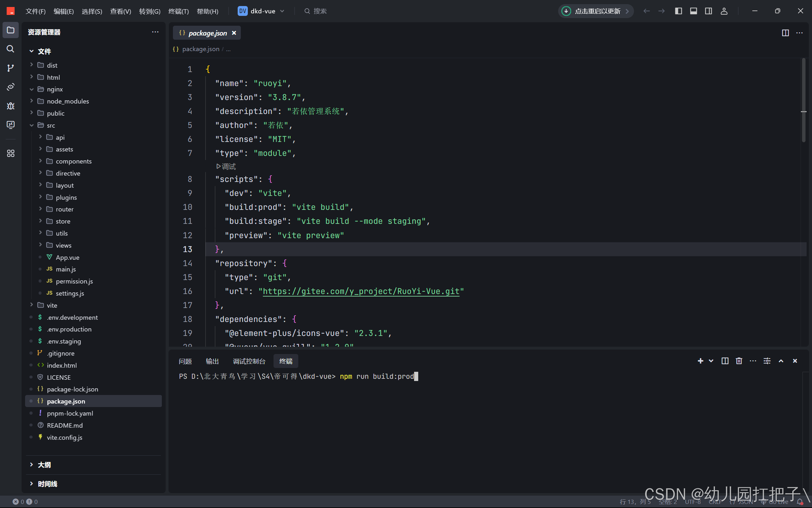The image size is (812, 508).
Task: Collapse the src folder
Action: coord(50,125)
